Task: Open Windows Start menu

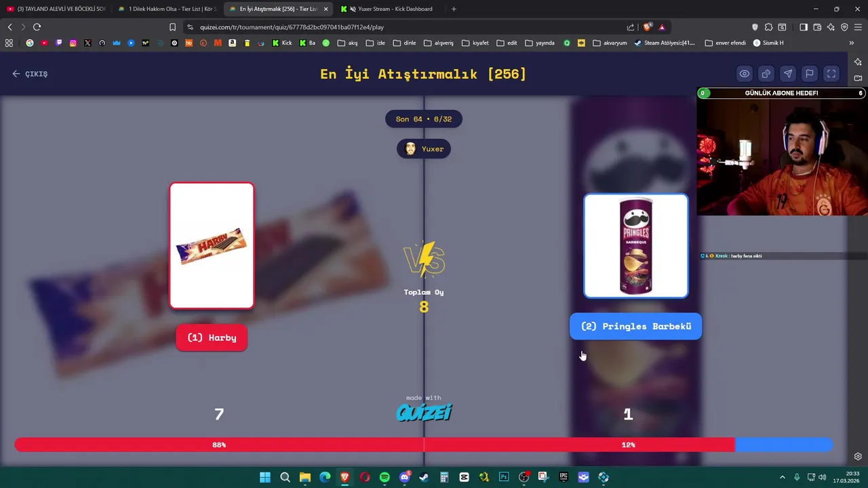Action: pos(265,477)
